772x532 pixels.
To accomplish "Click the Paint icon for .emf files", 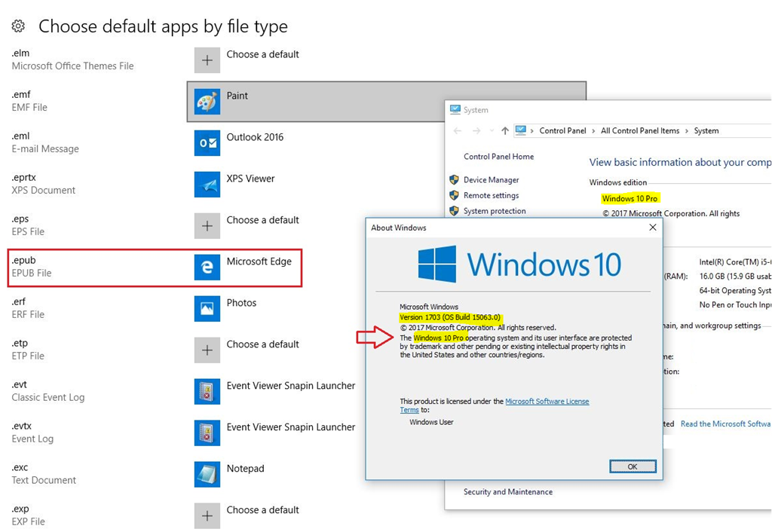I will [207, 102].
